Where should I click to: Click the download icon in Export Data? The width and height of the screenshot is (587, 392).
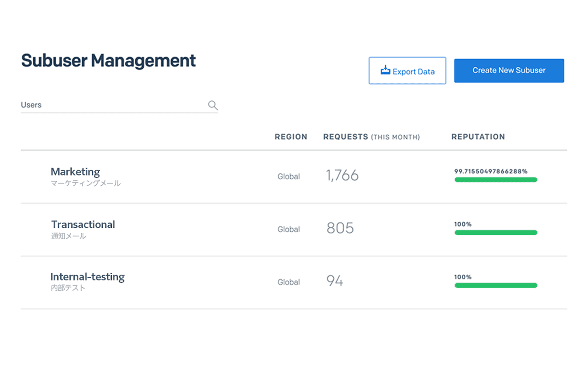(385, 70)
